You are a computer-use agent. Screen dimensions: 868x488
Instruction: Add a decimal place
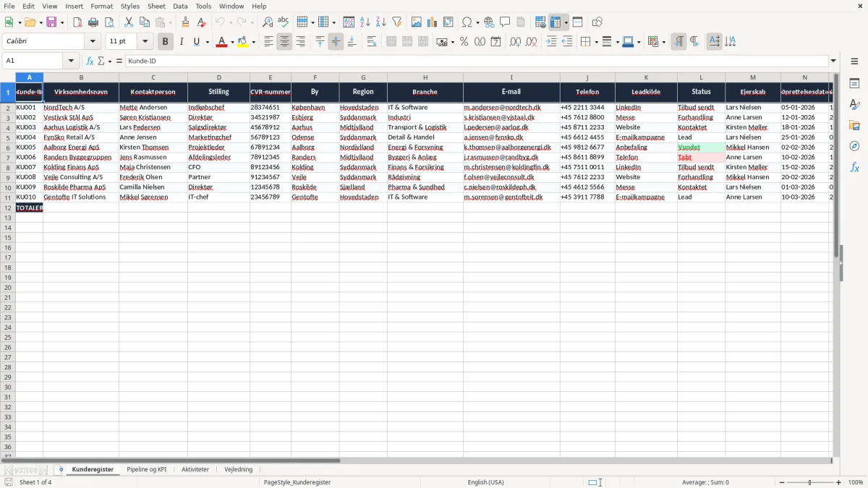click(x=515, y=42)
